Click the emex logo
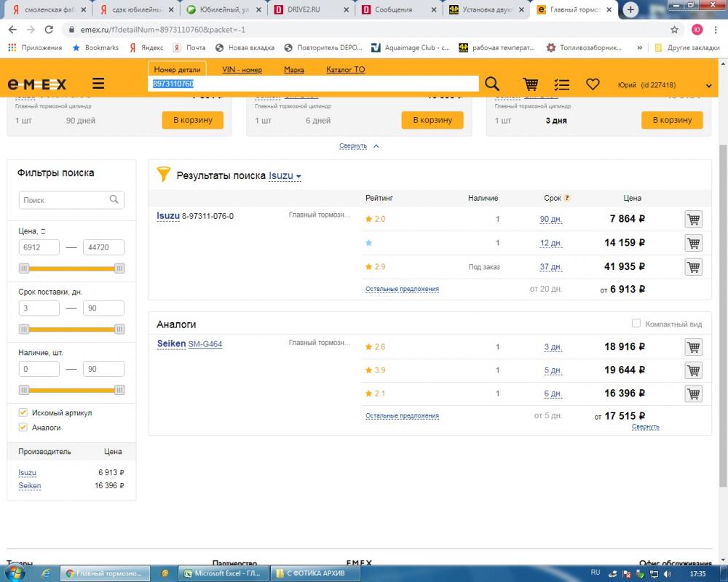This screenshot has height=582, width=728. pyautogui.click(x=37, y=84)
